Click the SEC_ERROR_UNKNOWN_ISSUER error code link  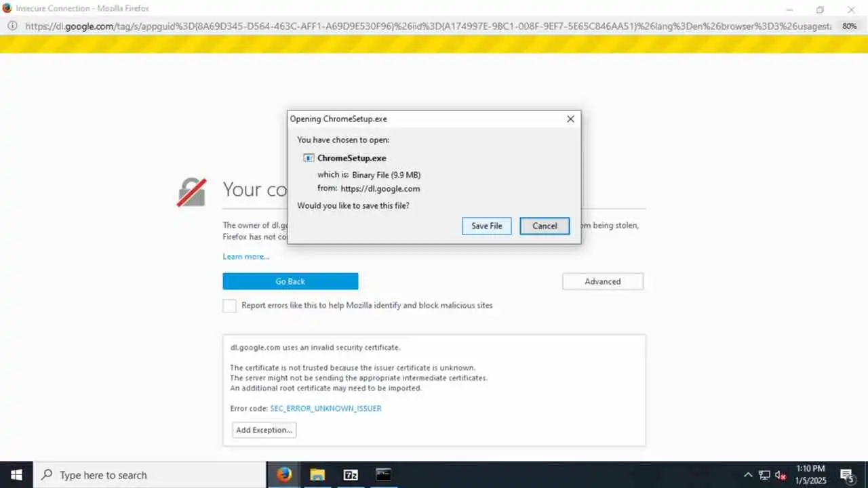tap(325, 409)
